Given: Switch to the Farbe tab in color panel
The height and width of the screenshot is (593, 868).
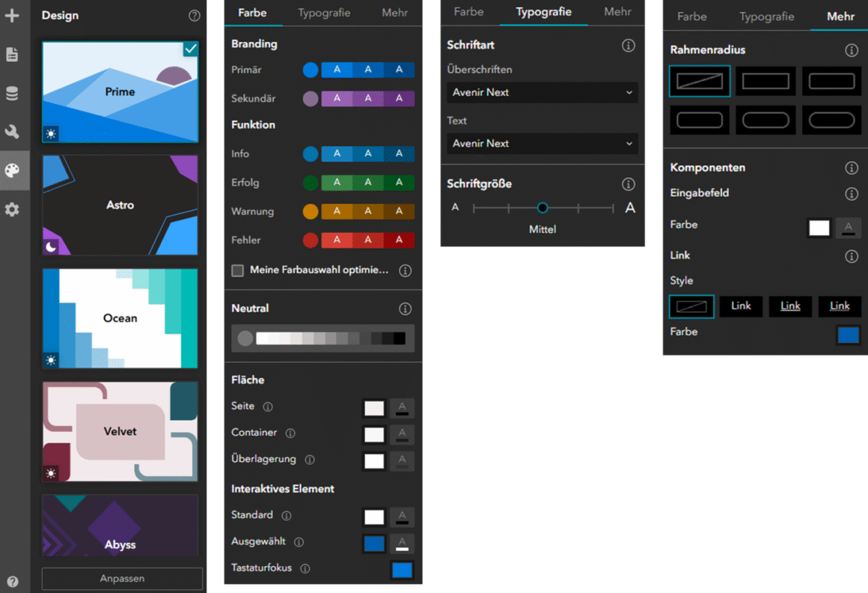Looking at the screenshot, I should click(x=252, y=13).
